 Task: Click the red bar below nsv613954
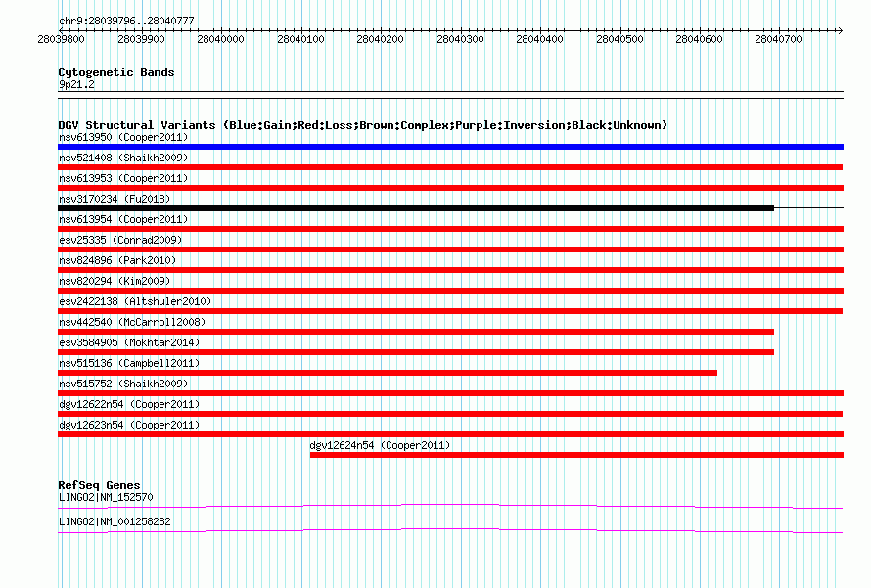pyautogui.click(x=450, y=229)
